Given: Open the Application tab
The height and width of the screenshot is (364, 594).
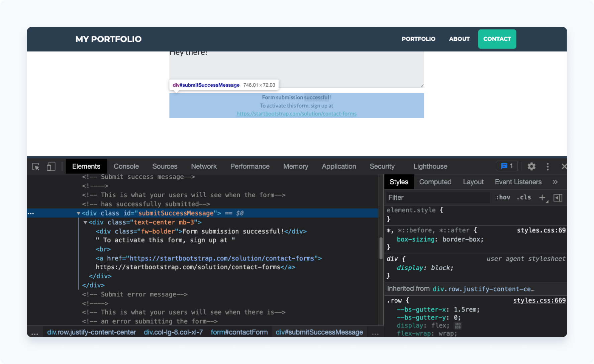Looking at the screenshot, I should (x=339, y=166).
